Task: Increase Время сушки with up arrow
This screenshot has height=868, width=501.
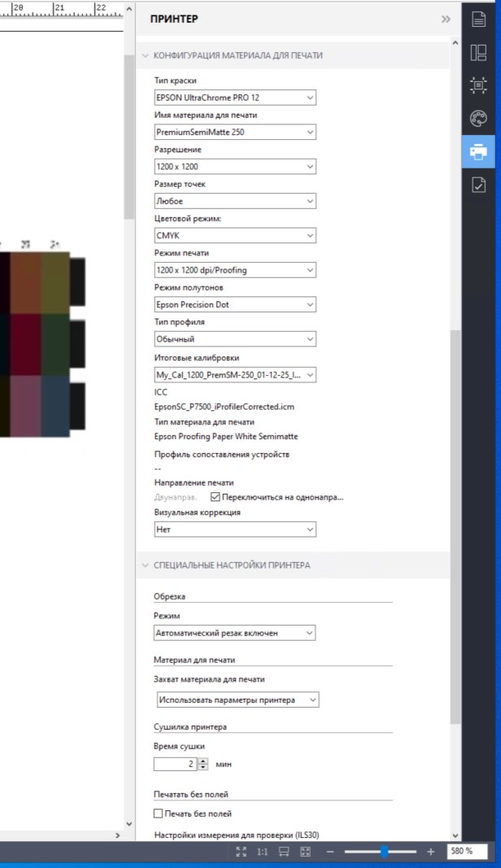Action: pyautogui.click(x=203, y=761)
